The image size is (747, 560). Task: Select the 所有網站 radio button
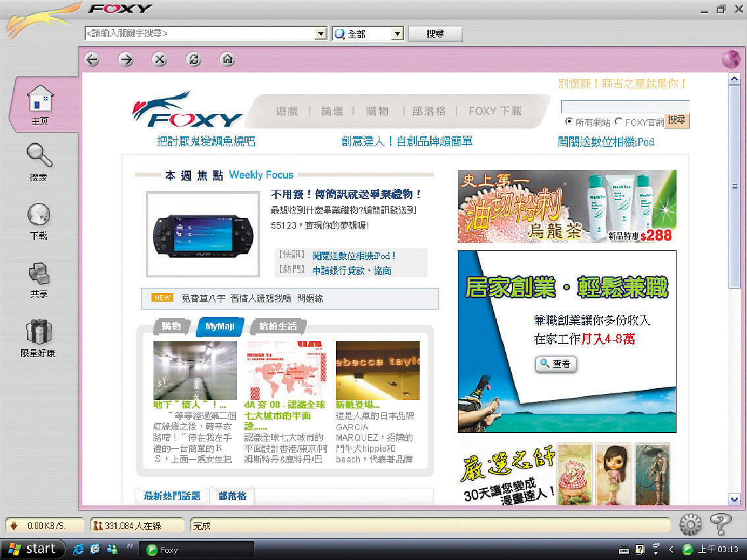tap(567, 121)
